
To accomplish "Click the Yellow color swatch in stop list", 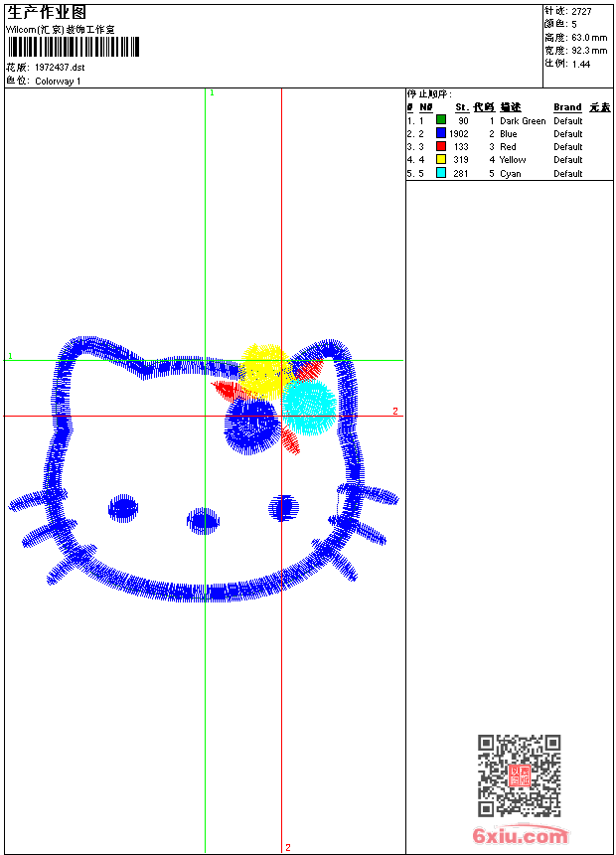I will point(441,159).
